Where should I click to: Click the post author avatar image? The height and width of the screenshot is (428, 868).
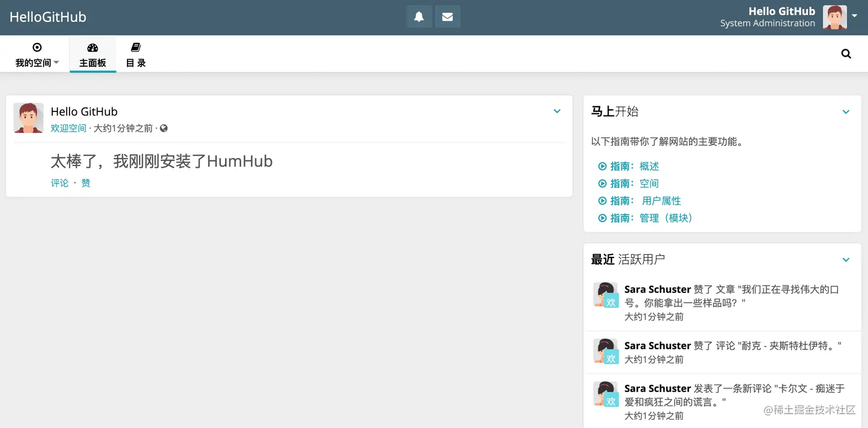[29, 118]
